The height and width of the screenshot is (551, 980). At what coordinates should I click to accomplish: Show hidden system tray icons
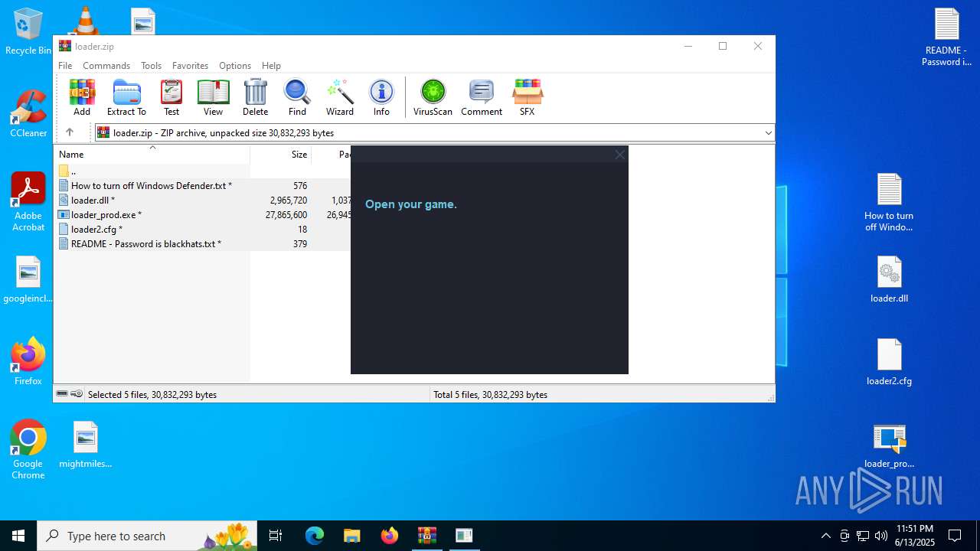(x=825, y=536)
